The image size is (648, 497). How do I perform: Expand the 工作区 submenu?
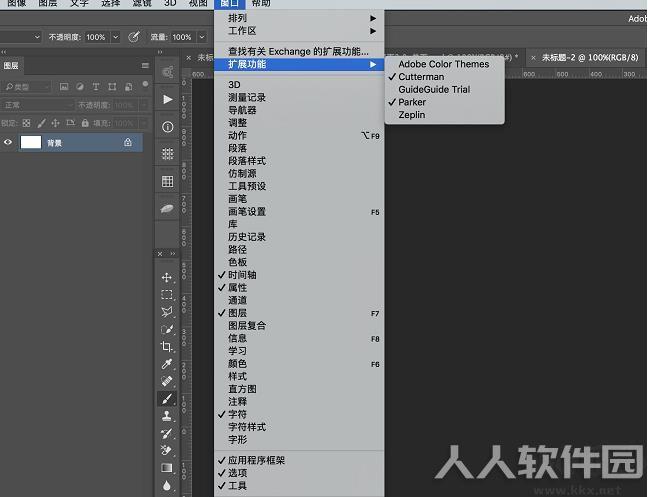(299, 31)
